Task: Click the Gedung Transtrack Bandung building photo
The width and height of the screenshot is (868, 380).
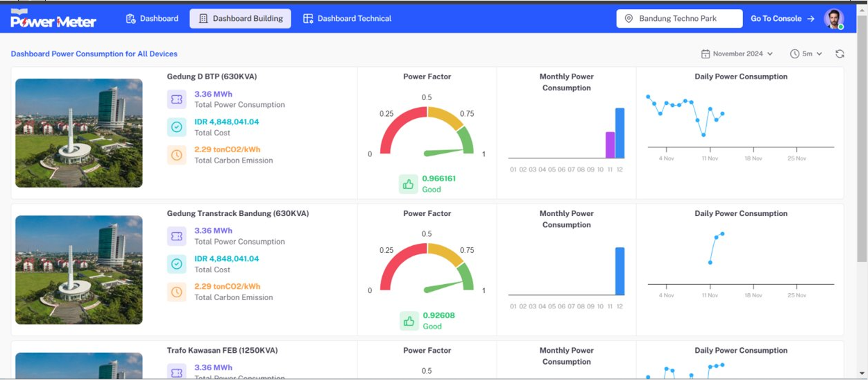Action: 79,270
